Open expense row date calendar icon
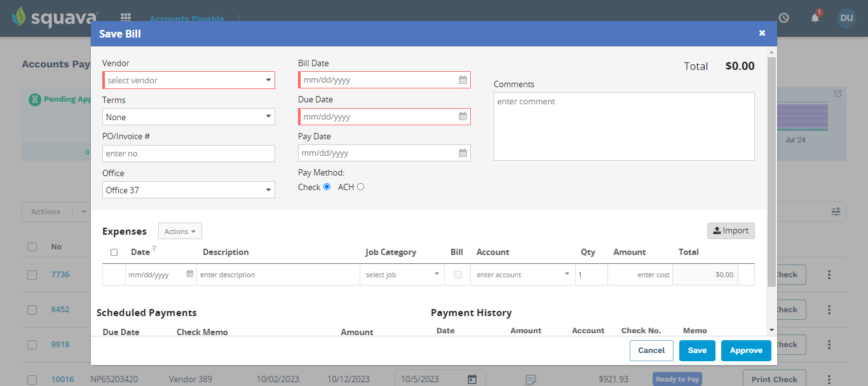The image size is (868, 386). click(x=190, y=274)
